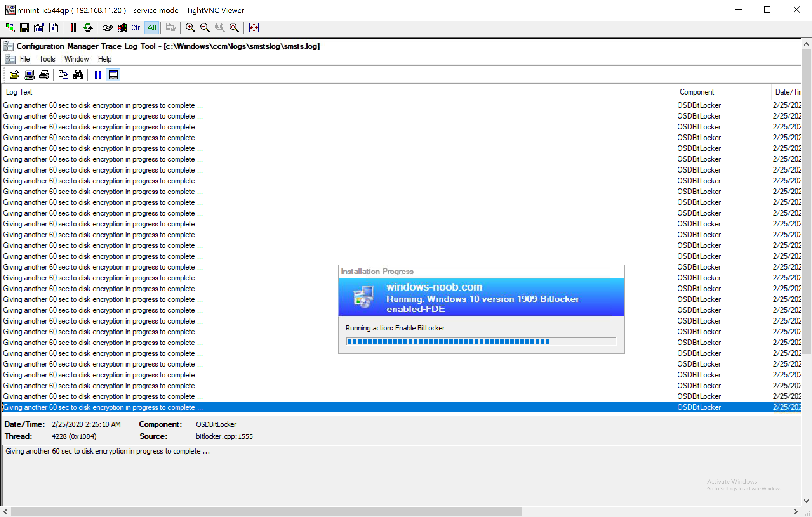
Task: Click the CMTrace Open log file icon
Action: tap(15, 75)
